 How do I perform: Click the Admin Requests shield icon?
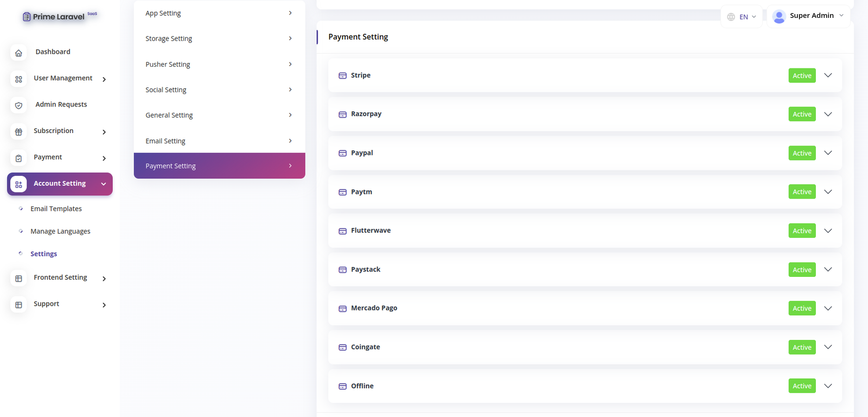[18, 105]
